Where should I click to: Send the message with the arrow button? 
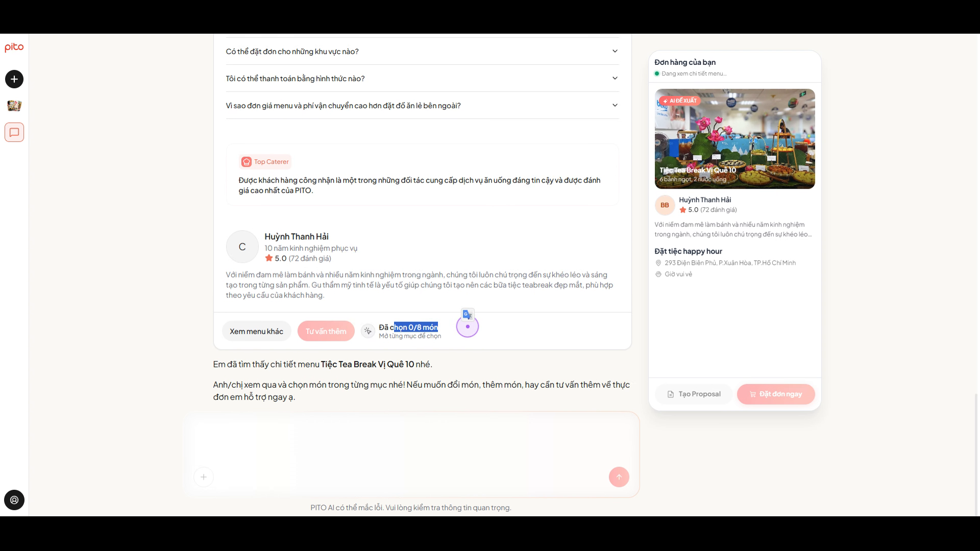619,477
